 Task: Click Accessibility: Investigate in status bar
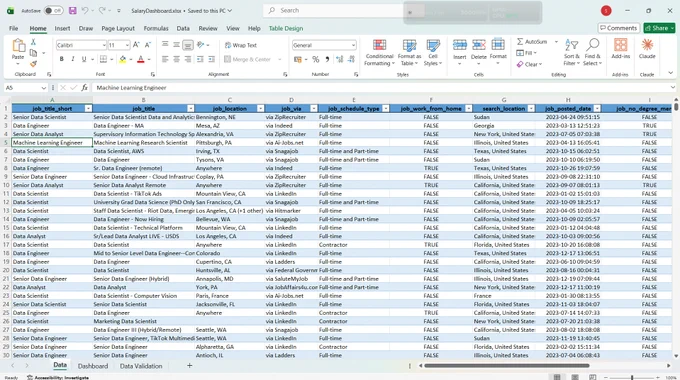pos(58,377)
